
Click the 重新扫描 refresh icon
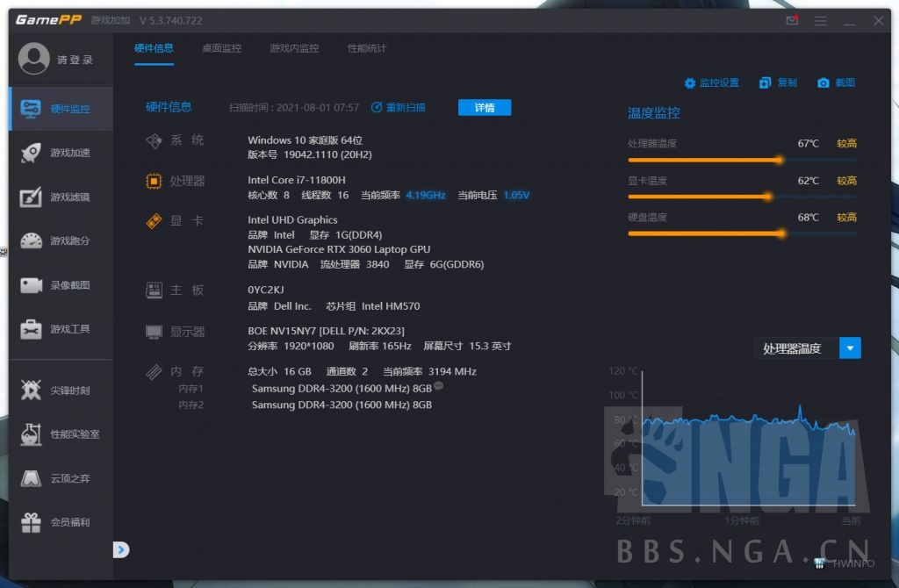[377, 107]
